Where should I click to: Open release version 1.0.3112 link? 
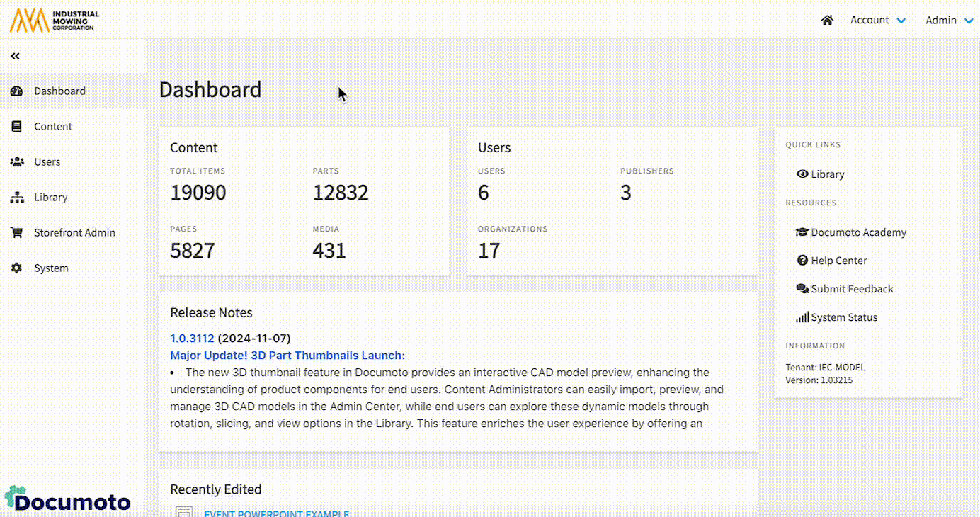click(192, 339)
